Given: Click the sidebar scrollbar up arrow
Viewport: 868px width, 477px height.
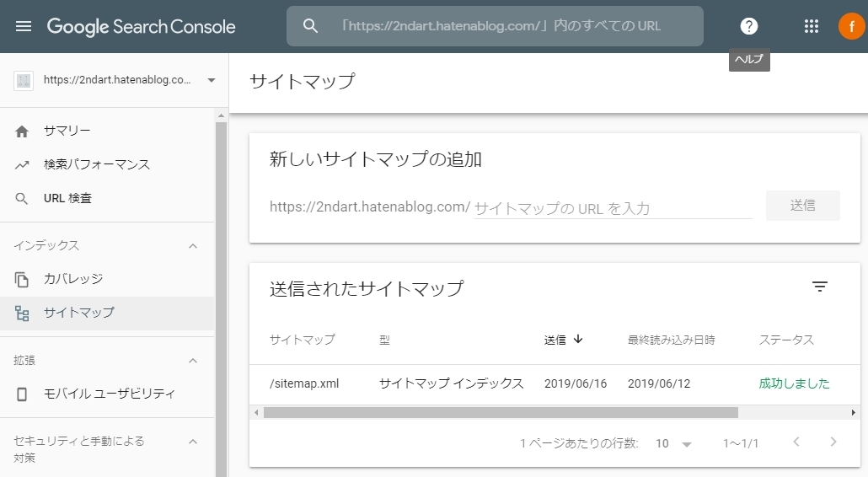Looking at the screenshot, I should [x=221, y=115].
